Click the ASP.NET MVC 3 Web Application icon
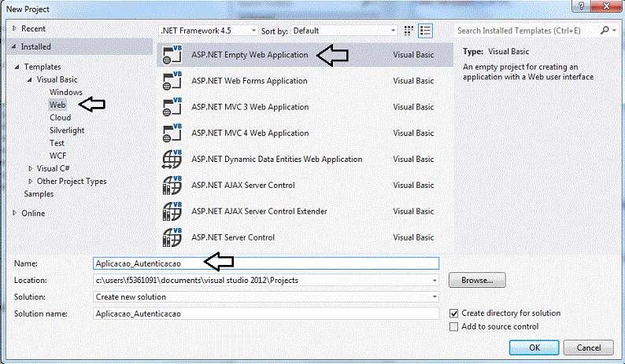 coord(172,107)
